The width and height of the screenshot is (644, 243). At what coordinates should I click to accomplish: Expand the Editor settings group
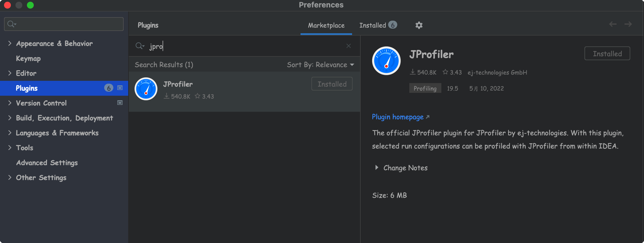[x=10, y=73]
